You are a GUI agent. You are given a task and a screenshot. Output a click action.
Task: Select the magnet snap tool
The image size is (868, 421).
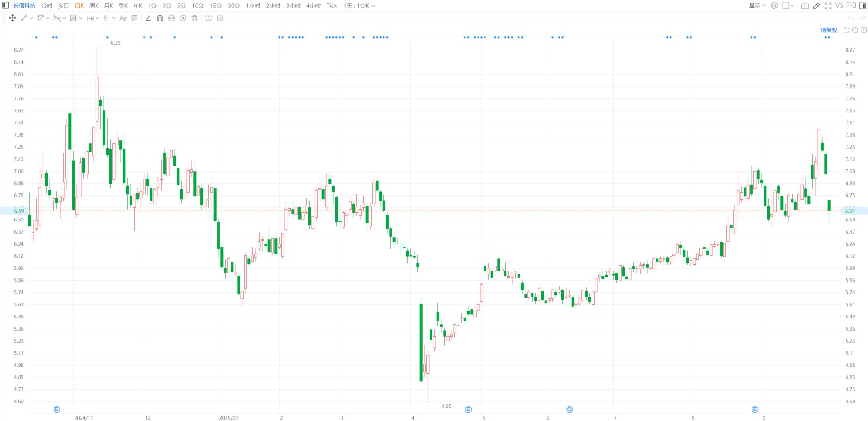(x=160, y=18)
